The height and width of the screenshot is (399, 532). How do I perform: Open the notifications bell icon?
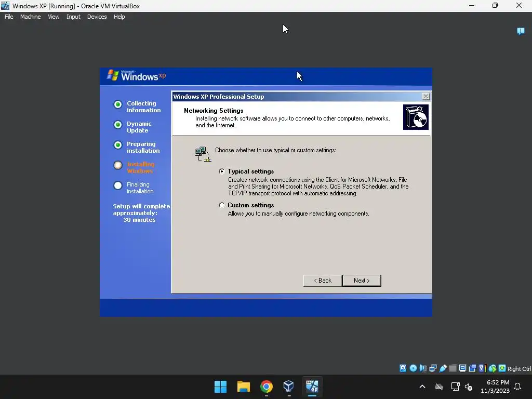pyautogui.click(x=517, y=387)
